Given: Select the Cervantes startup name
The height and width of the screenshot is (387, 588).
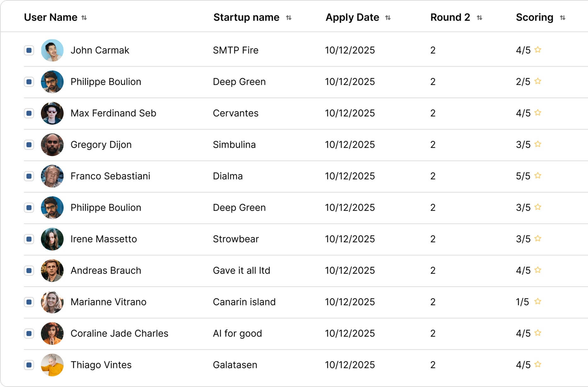Looking at the screenshot, I should pos(236,113).
